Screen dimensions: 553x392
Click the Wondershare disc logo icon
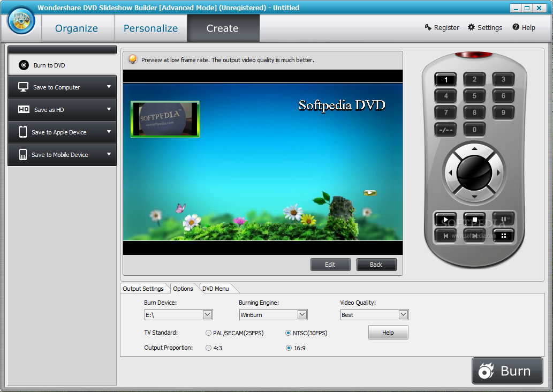click(21, 21)
